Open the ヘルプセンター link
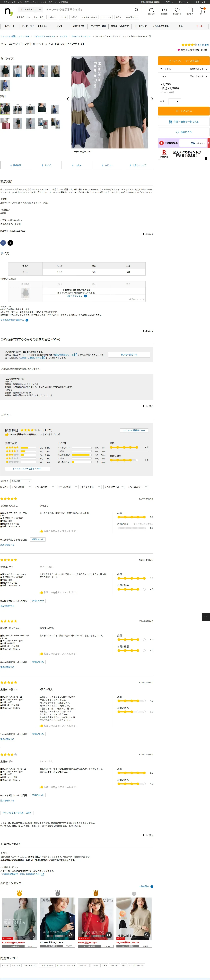 (x=200, y=2)
